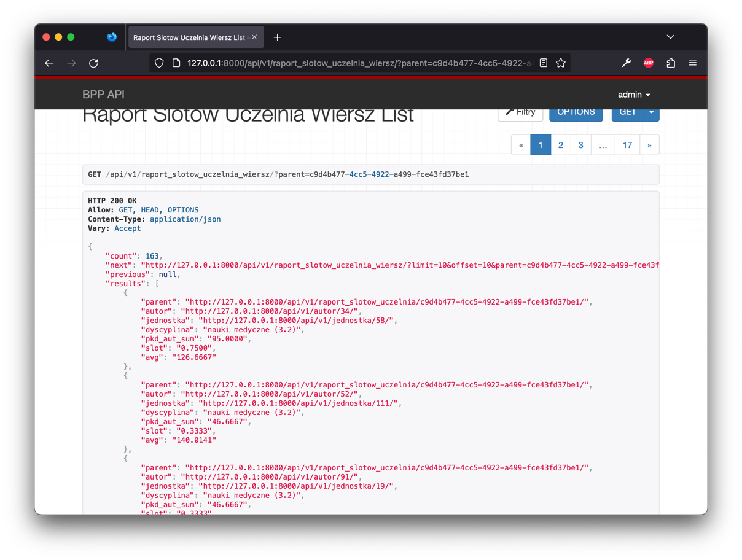
Task: Click the avg value "126.6667"
Action: click(194, 357)
